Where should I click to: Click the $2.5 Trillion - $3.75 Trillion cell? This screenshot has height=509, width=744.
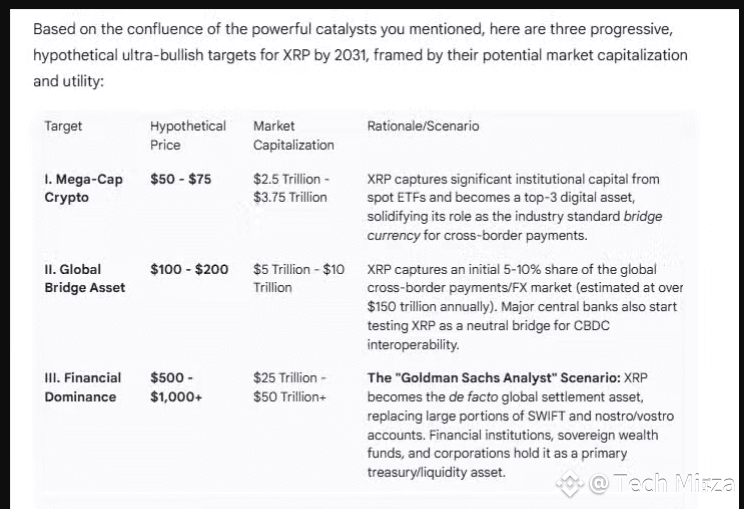(x=291, y=188)
